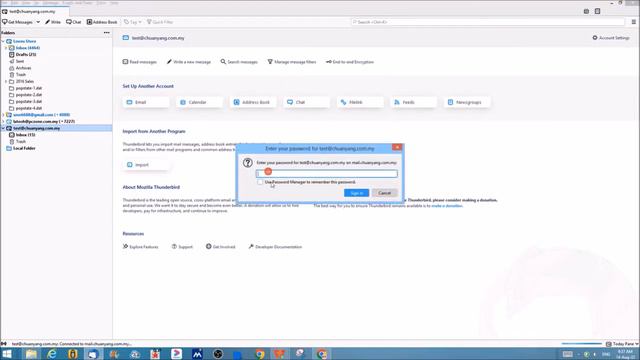Select Local Folder in folder tree

pyautogui.click(x=24, y=148)
